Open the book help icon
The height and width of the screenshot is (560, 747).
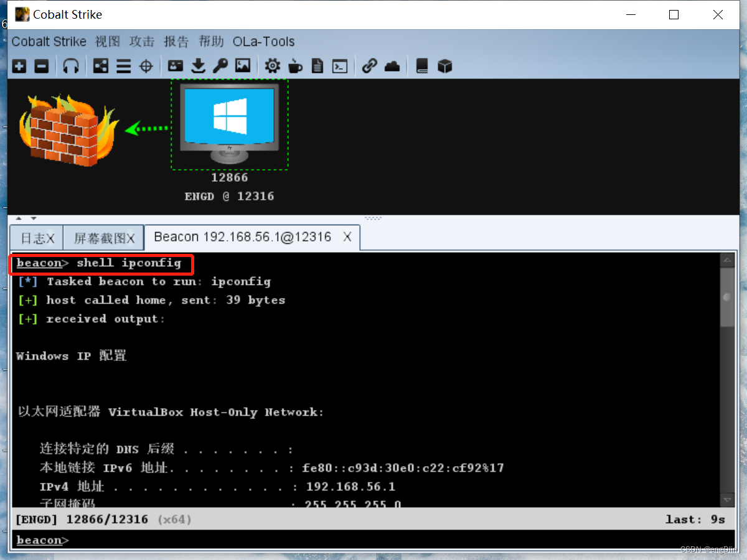(422, 66)
